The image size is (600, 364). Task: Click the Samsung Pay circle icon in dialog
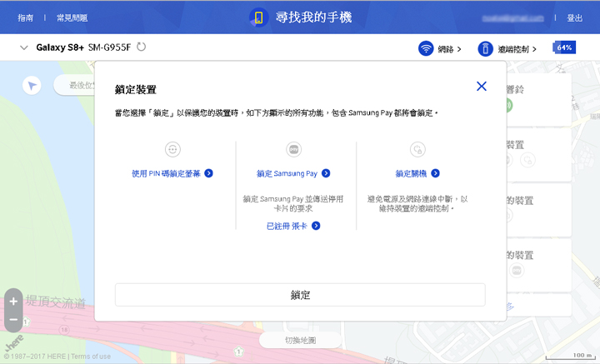point(294,149)
